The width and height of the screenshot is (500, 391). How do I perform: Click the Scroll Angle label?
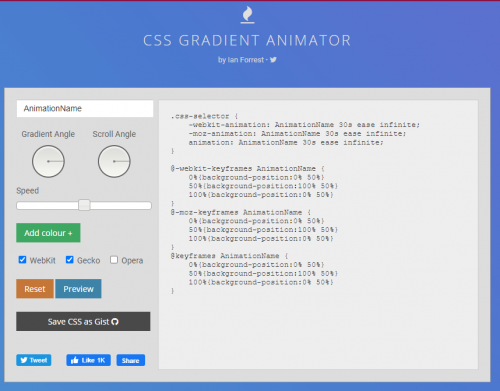pos(114,134)
